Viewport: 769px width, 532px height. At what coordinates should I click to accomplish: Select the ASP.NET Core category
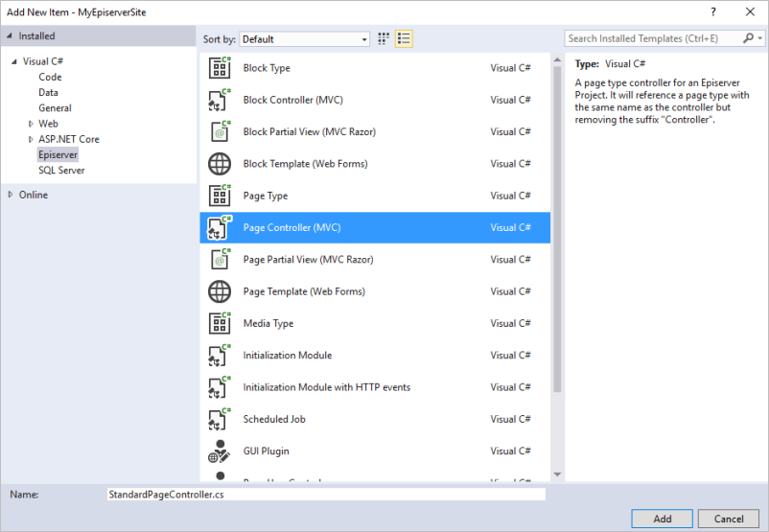[68, 139]
